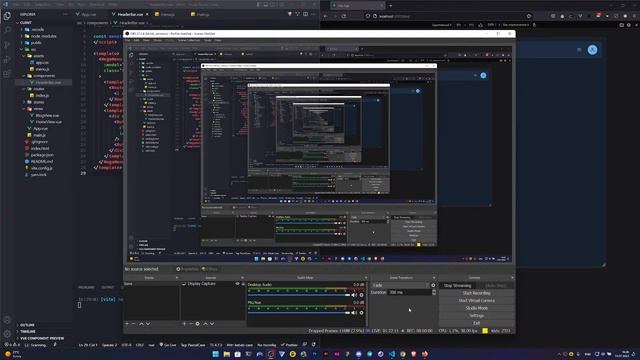Open the Fade transition properties gear
640x360 pixels.
(433, 285)
